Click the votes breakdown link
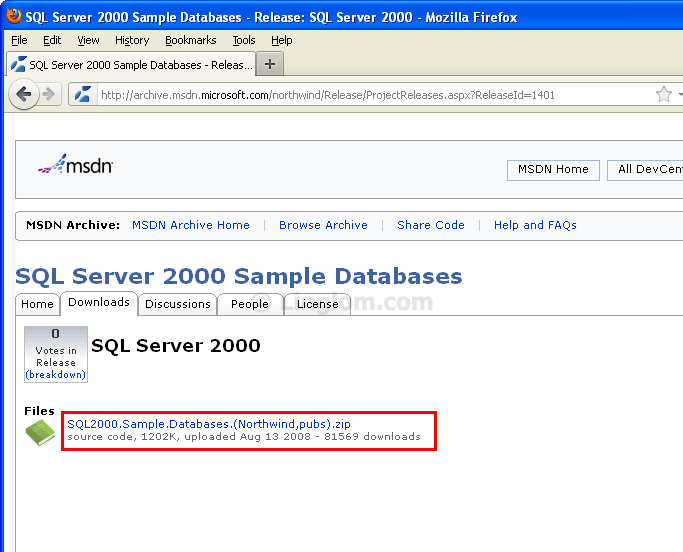 coord(56,375)
